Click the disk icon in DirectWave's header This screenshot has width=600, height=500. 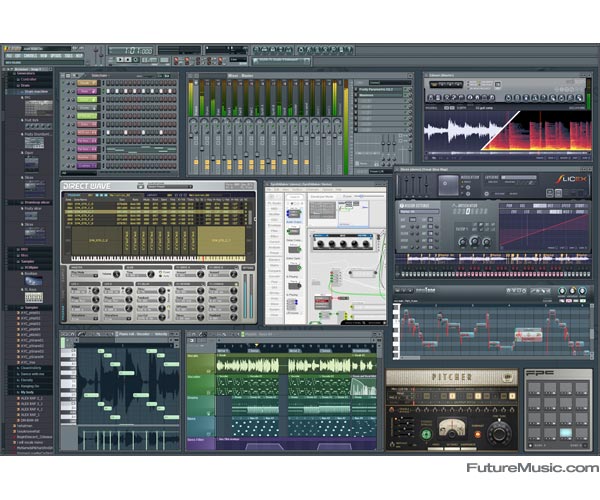pos(140,187)
